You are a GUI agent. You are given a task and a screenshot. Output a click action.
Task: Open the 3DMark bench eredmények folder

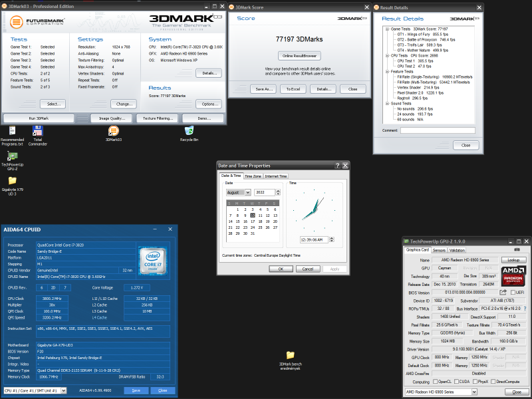tap(290, 360)
